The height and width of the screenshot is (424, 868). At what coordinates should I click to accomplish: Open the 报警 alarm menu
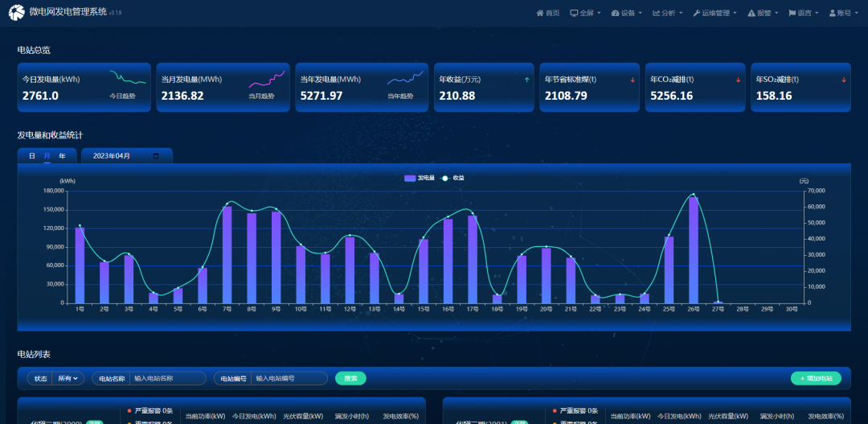point(762,13)
